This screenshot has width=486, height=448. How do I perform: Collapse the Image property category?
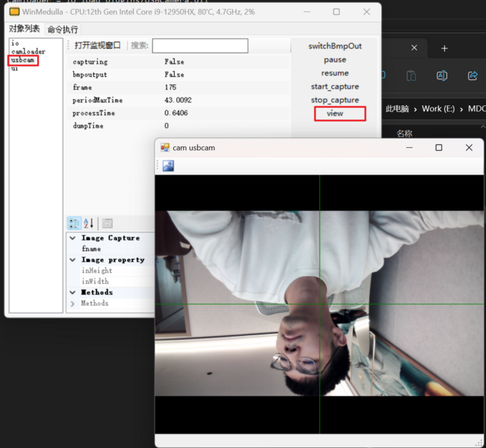pos(72,260)
